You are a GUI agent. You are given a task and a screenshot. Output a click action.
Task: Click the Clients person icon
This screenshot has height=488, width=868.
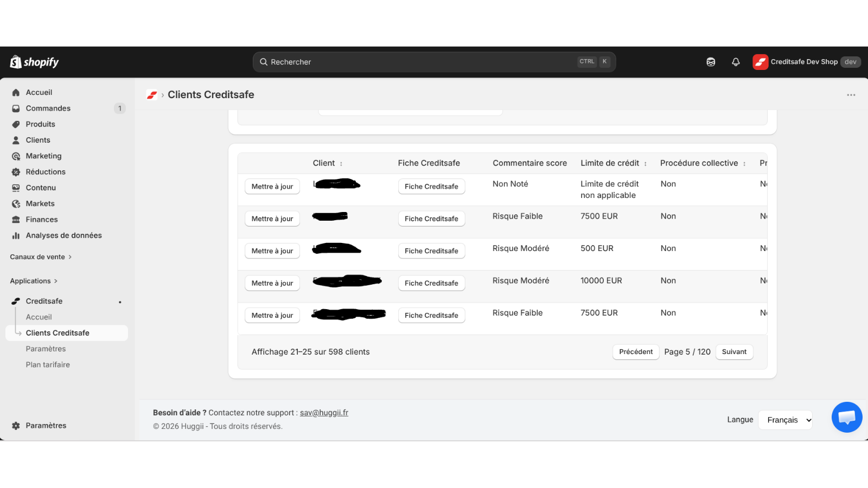coord(16,140)
